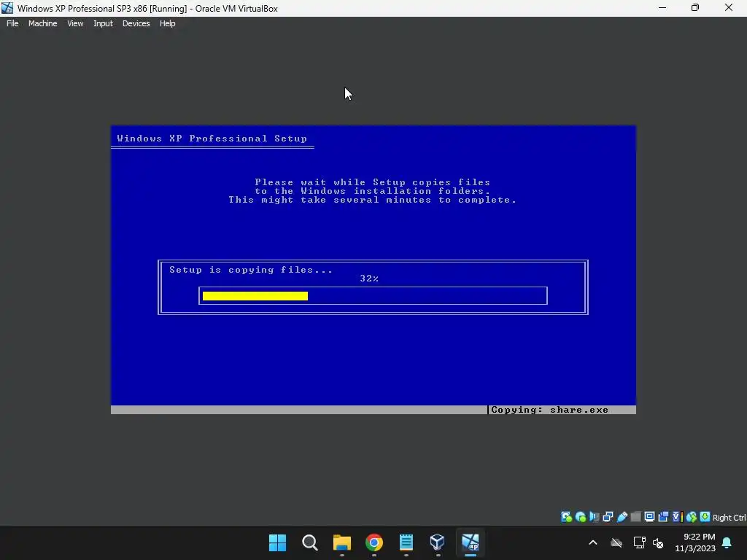This screenshot has width=747, height=560.
Task: Select the running XP VM taskbar icon
Action: click(471, 542)
